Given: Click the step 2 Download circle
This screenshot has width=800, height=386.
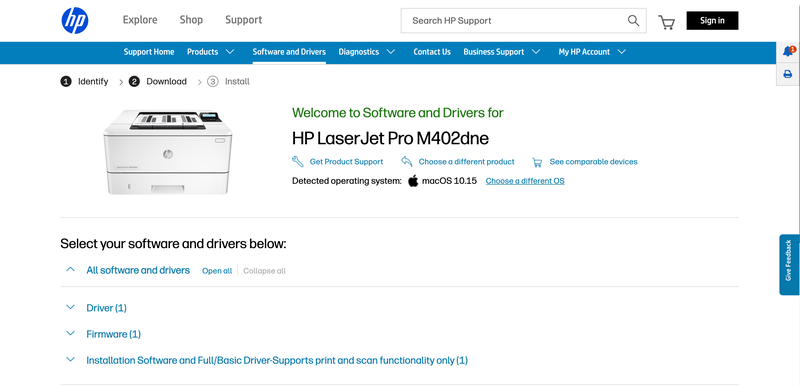Looking at the screenshot, I should coord(134,82).
